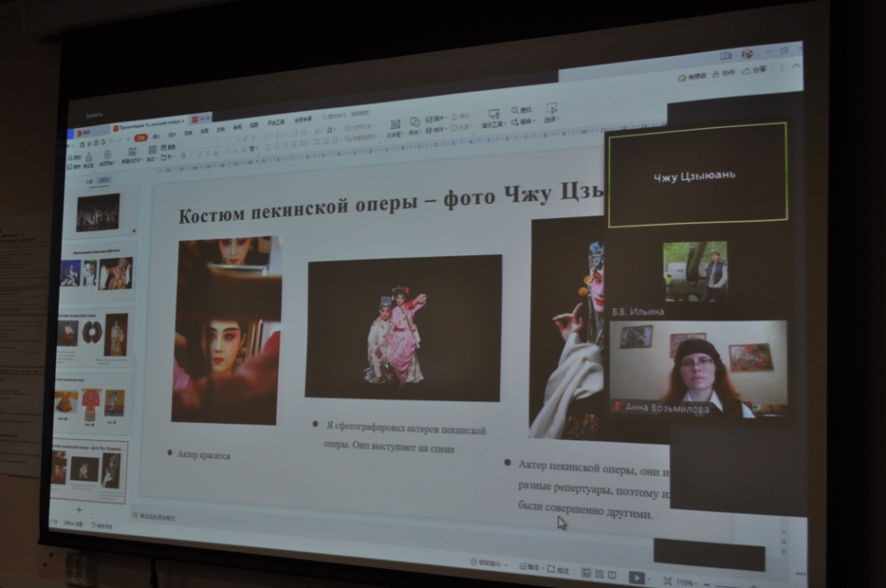Open the Design ribbon tab
886x588 pixels.
172,135
